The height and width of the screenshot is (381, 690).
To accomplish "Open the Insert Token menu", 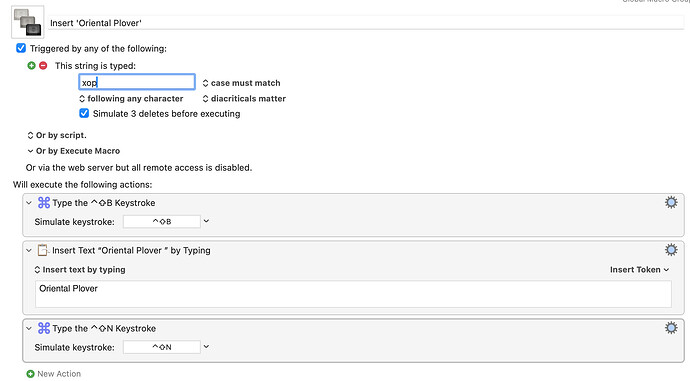I will (x=639, y=270).
